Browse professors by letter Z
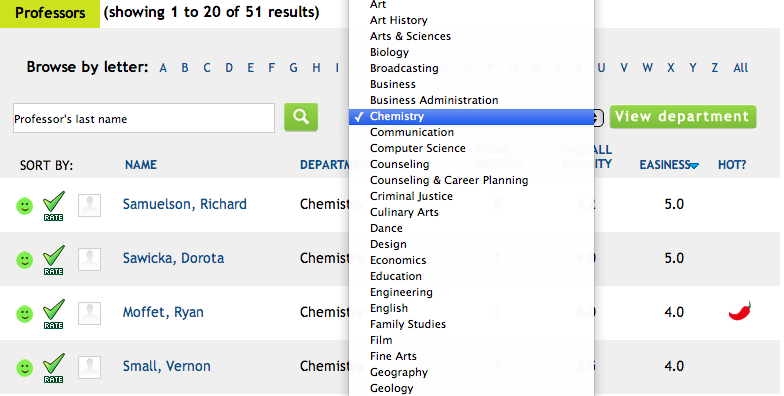784x396 pixels. tap(715, 68)
